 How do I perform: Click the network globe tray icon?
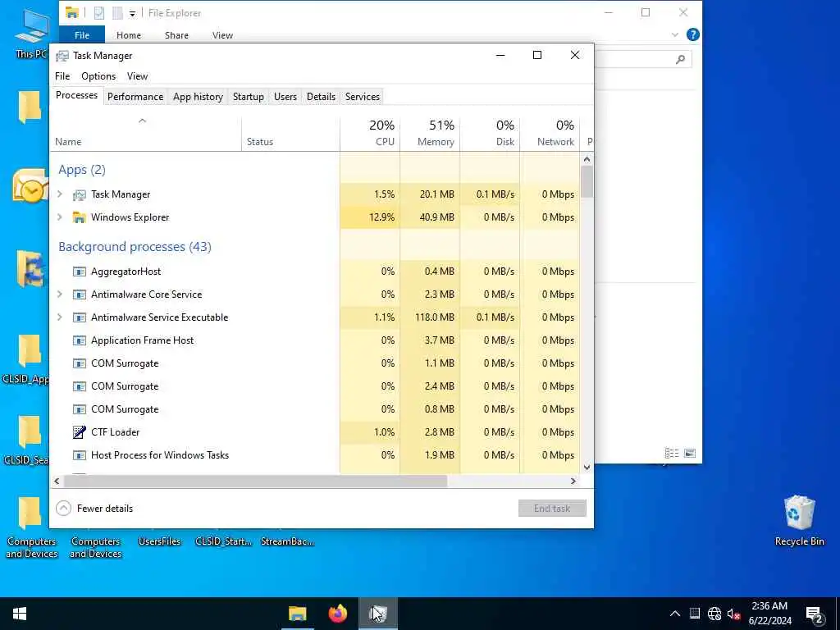[714, 614]
